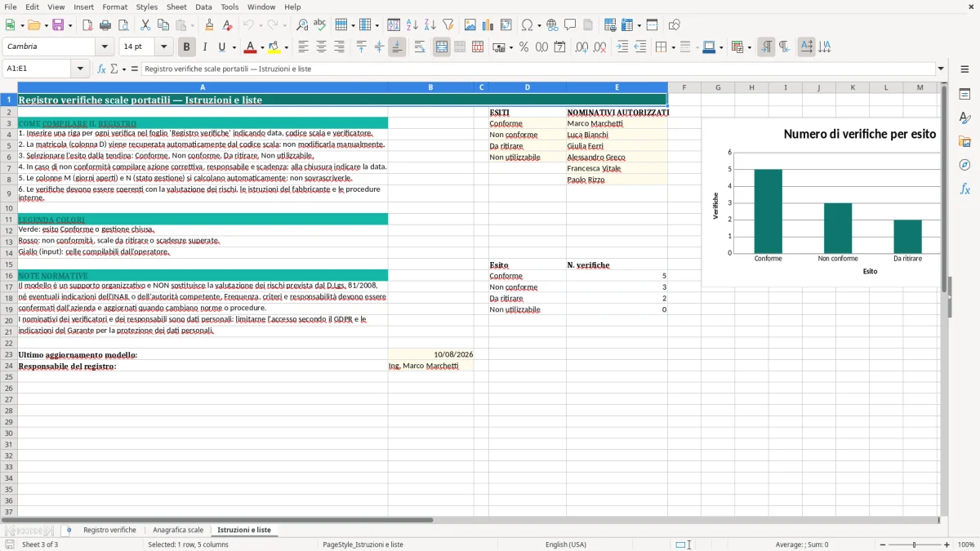Click the Copy icon
980x551 pixels.
(x=163, y=25)
